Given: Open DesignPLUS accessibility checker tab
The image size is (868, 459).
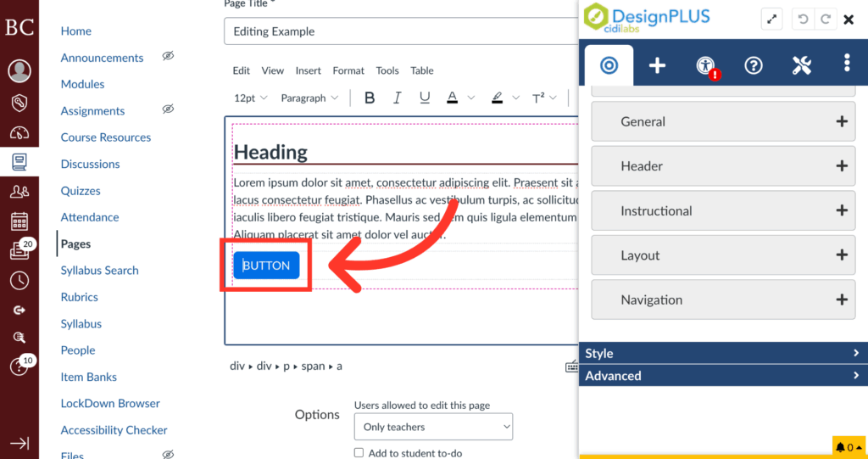Looking at the screenshot, I should 705,66.
